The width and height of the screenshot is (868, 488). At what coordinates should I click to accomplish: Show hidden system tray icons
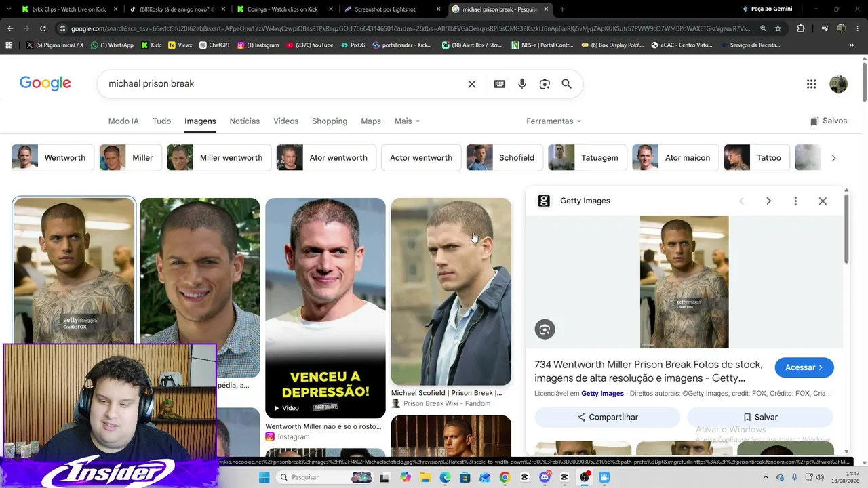point(766,477)
